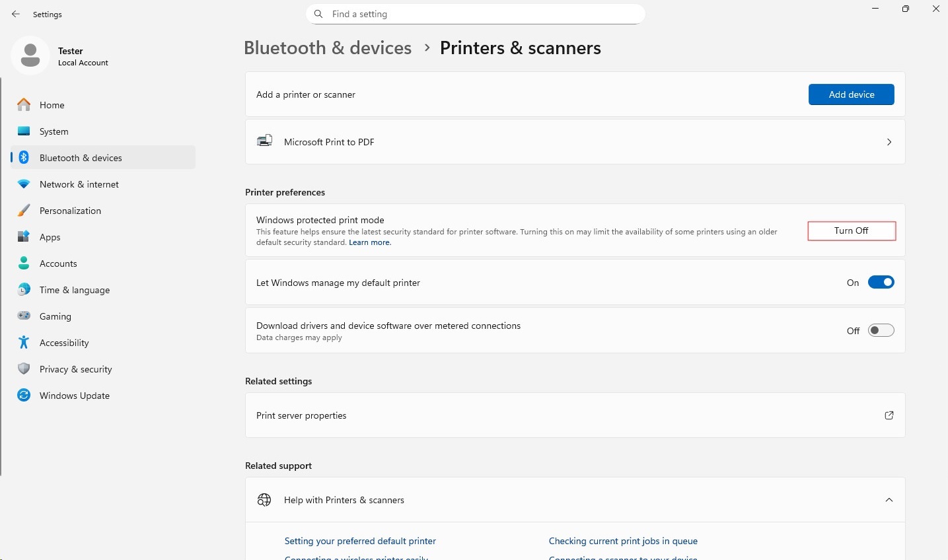
Task: Go to Time & language settings
Action: click(x=103, y=290)
